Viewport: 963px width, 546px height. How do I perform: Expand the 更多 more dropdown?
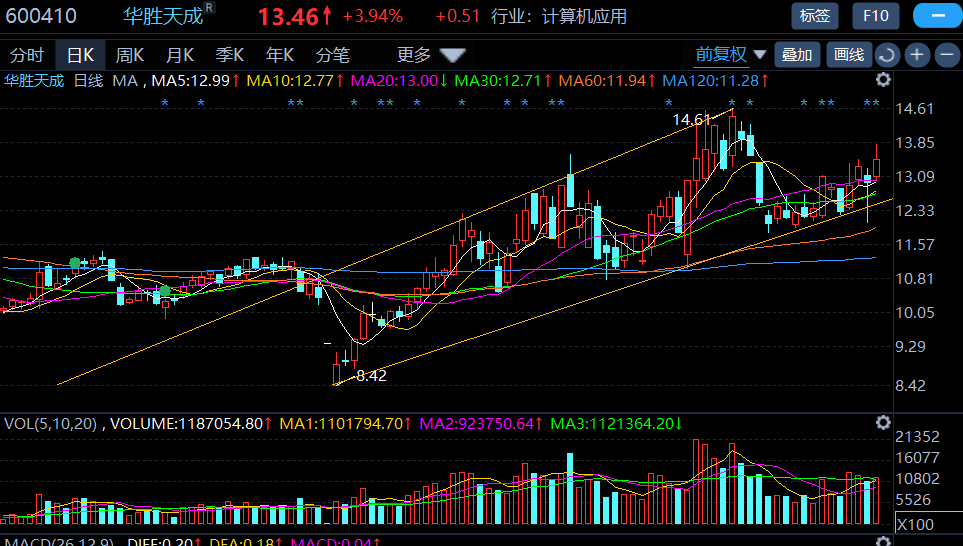coord(431,55)
